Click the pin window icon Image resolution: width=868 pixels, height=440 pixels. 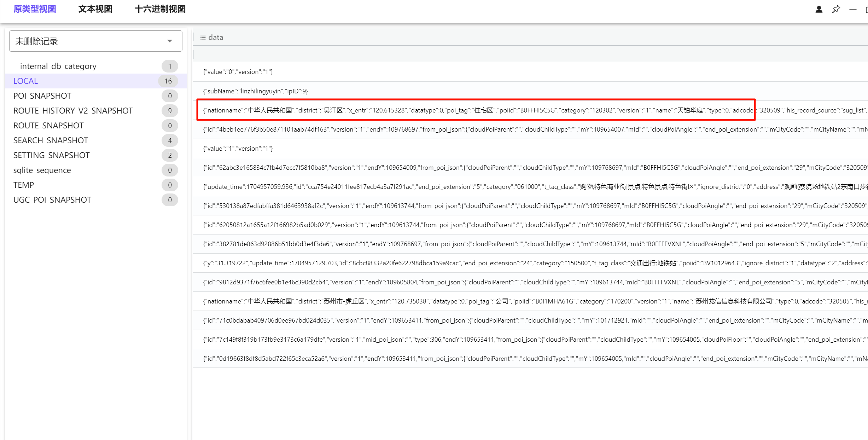[836, 10]
